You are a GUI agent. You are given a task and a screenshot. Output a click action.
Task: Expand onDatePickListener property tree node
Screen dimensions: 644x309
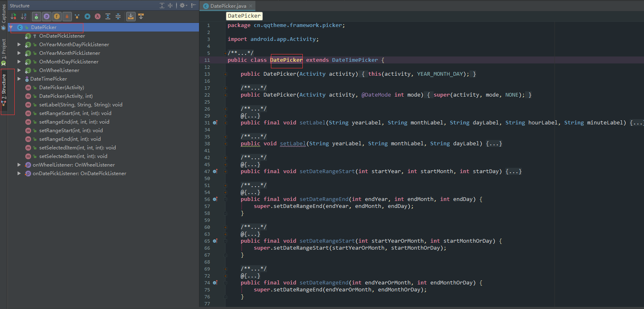[x=19, y=174]
